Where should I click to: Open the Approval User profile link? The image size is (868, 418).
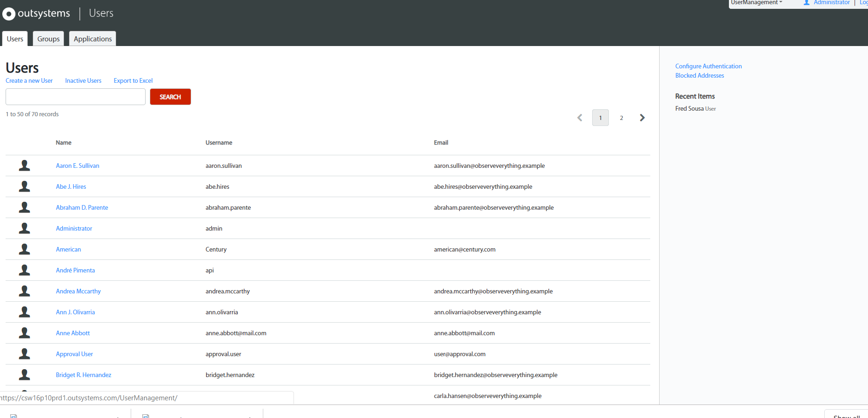tap(74, 354)
